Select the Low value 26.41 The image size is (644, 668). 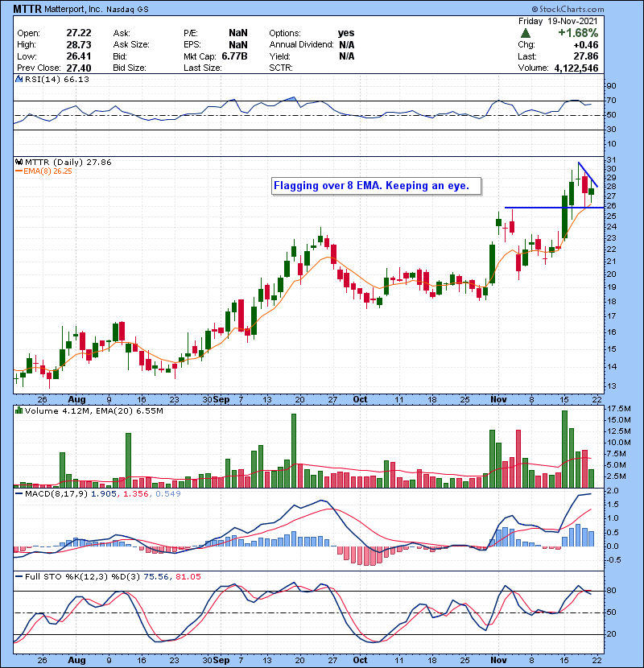click(79, 56)
